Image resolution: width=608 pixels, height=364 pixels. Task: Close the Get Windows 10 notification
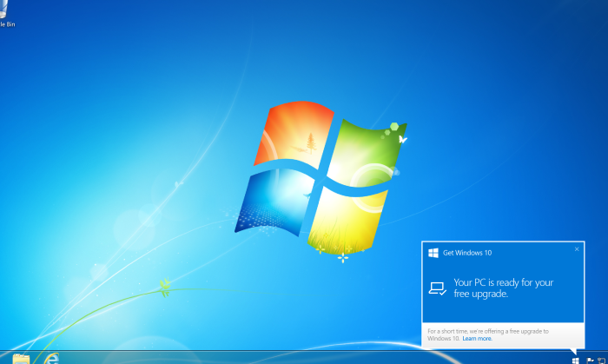click(577, 249)
